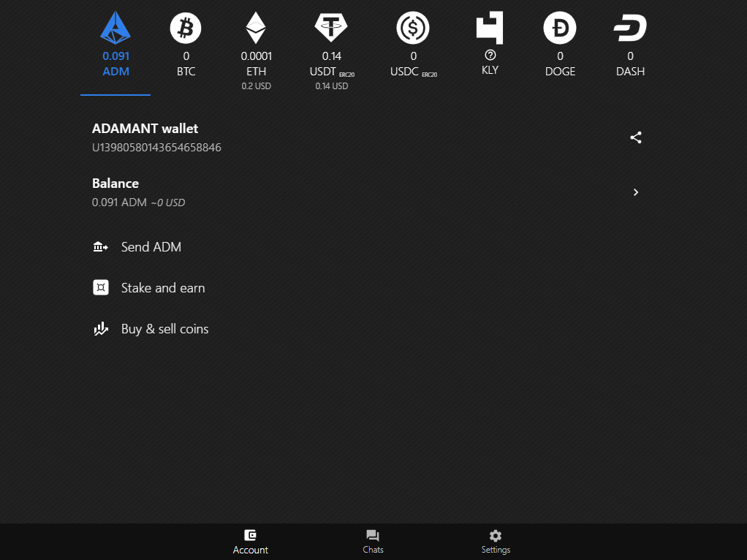Open the Chats tab
747x560 pixels.
click(x=373, y=542)
